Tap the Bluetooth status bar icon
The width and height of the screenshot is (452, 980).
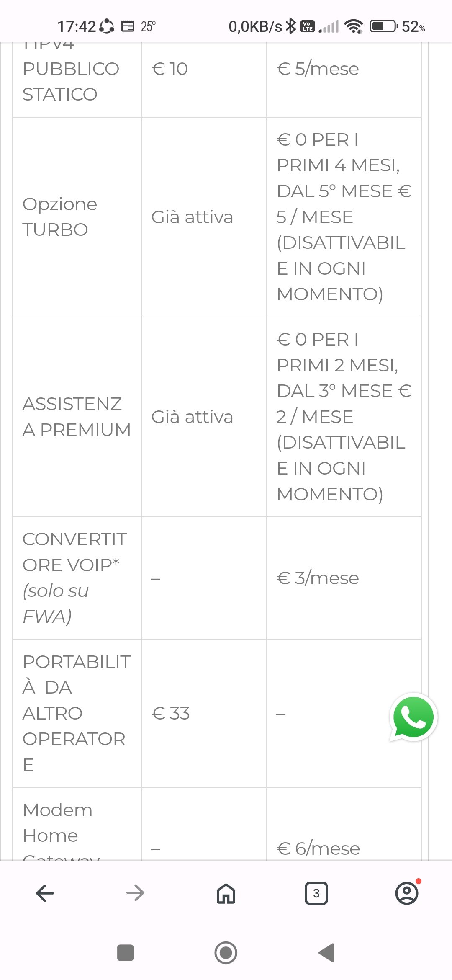point(290,26)
